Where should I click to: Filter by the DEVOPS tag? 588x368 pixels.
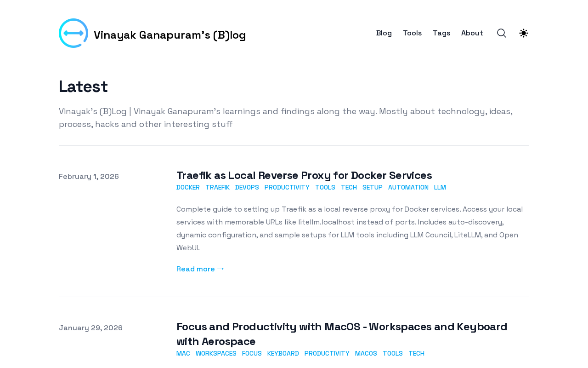[247, 187]
